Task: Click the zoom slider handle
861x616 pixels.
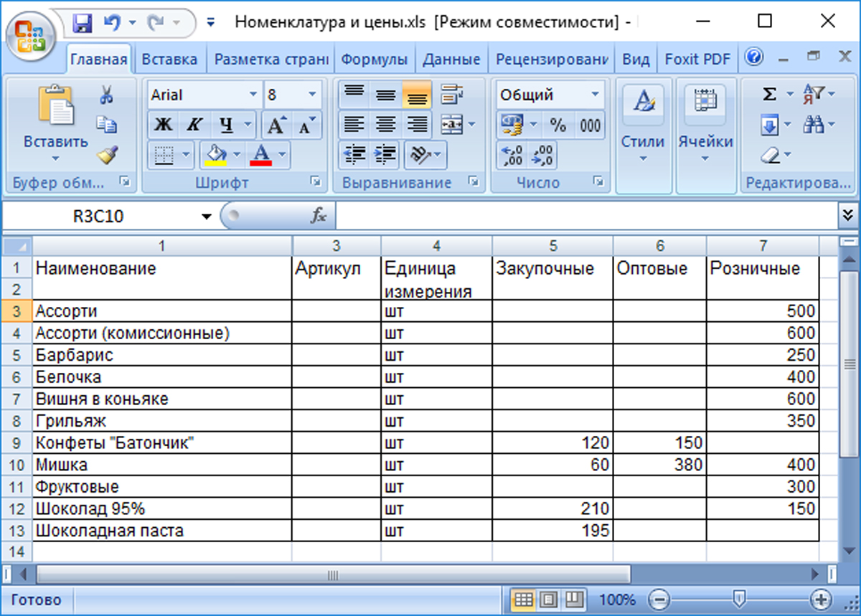Action: pos(740,599)
